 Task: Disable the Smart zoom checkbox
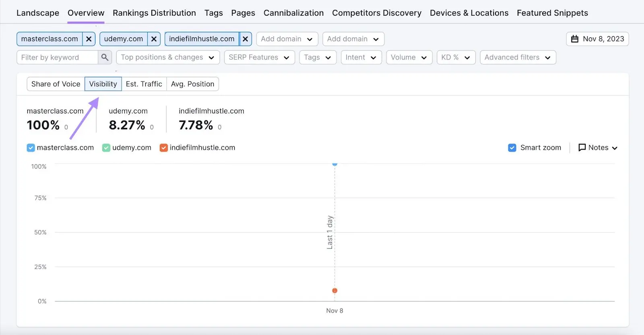512,148
